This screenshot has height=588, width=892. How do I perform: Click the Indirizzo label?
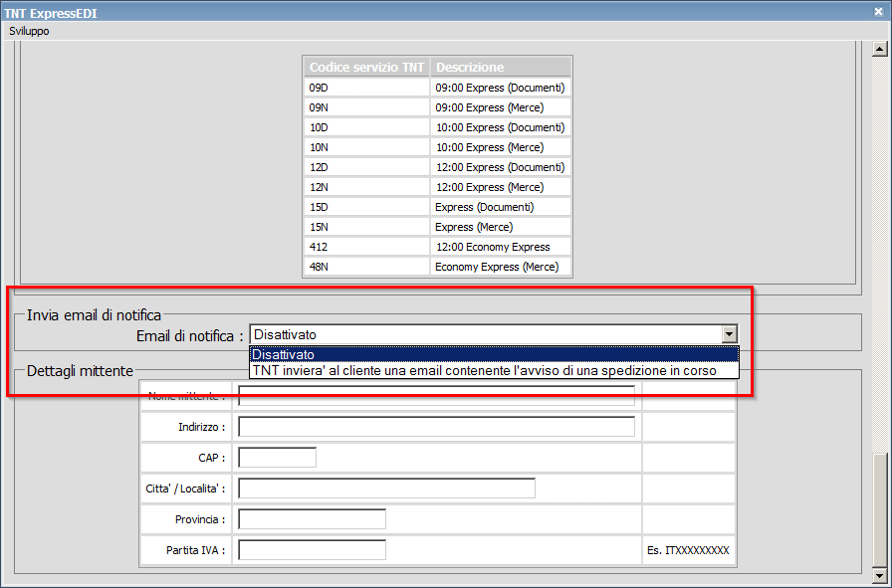202,427
